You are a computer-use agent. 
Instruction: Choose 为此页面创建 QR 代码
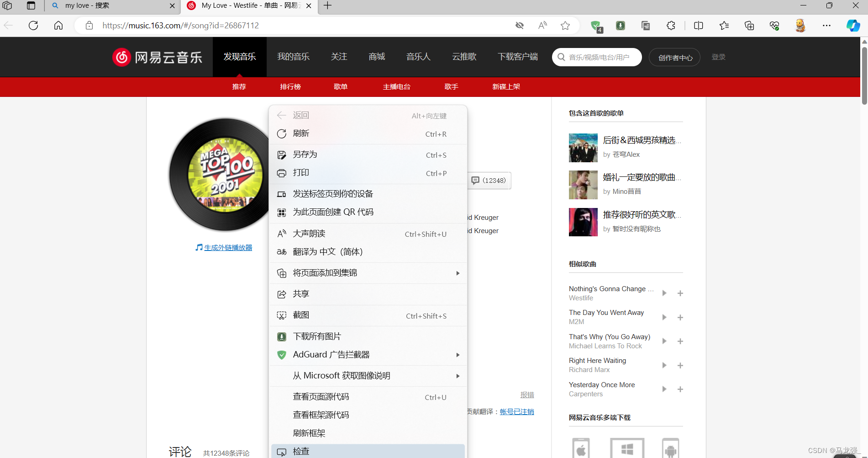(x=368, y=212)
